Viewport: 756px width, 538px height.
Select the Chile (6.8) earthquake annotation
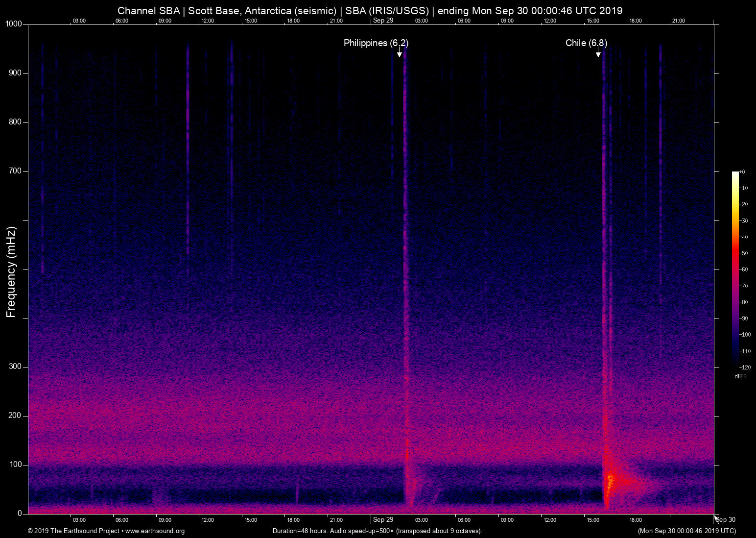click(586, 43)
